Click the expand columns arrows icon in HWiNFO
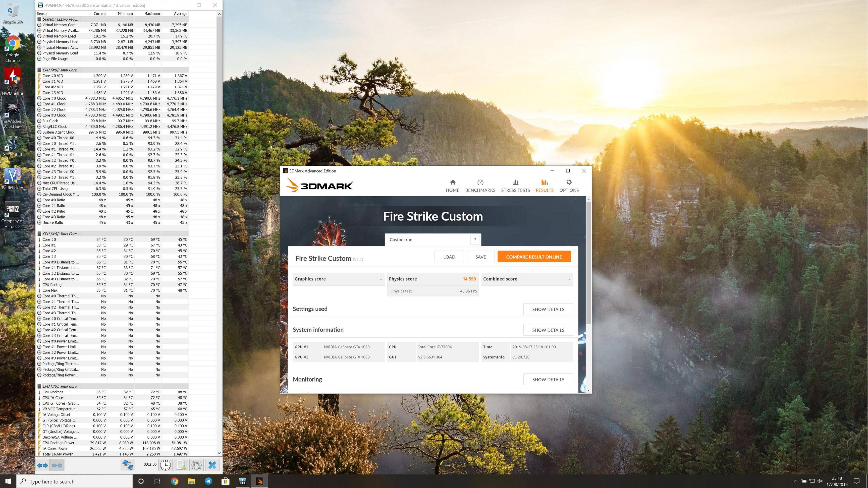This screenshot has width=868, height=488. [x=42, y=465]
